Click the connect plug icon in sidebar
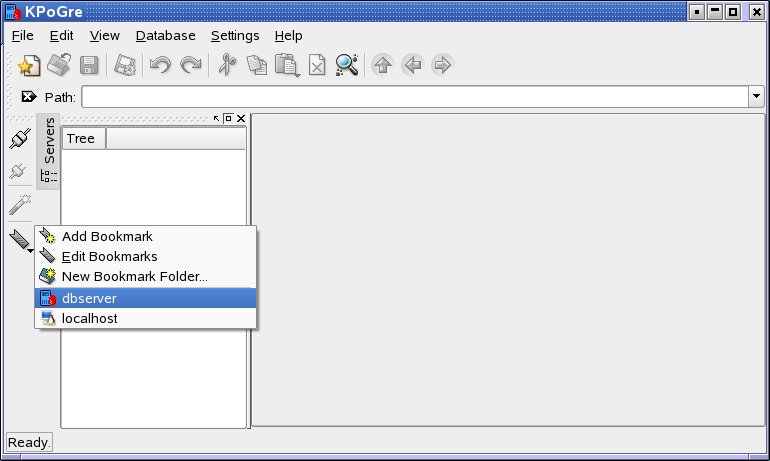 click(x=19, y=138)
